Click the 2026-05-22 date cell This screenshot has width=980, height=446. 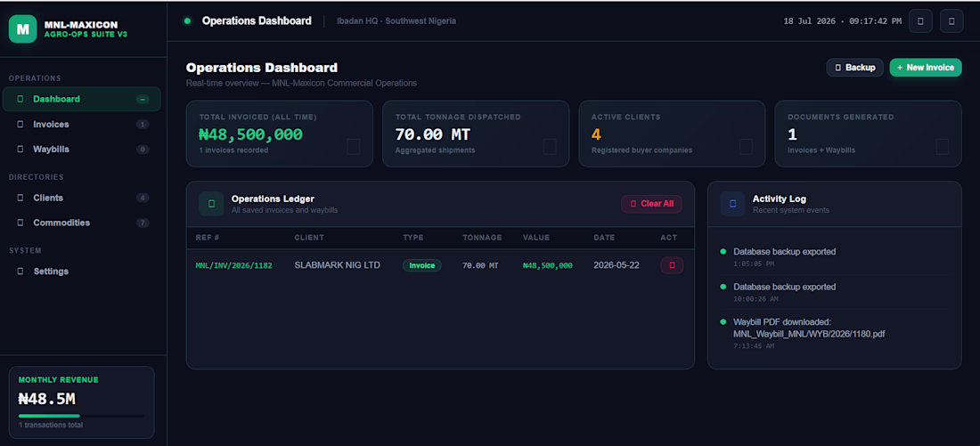tap(617, 265)
